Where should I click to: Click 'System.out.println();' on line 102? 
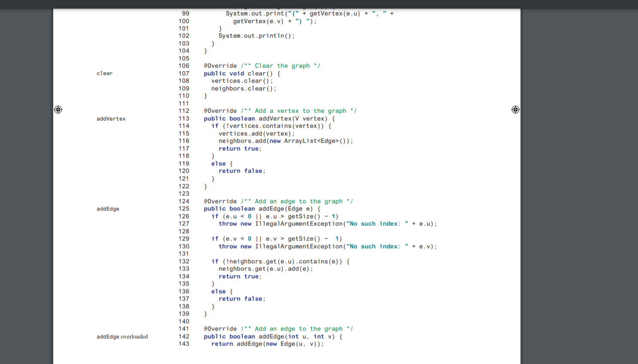[x=257, y=36]
